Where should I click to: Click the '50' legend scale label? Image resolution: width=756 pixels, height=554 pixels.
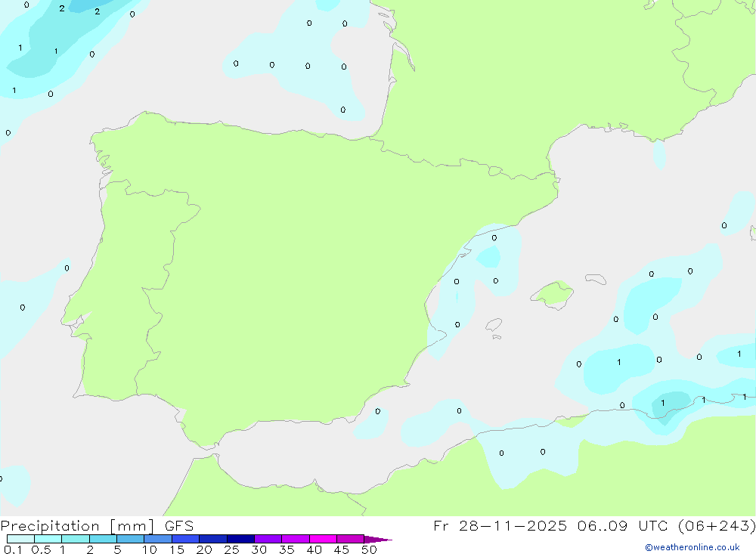pos(369,549)
